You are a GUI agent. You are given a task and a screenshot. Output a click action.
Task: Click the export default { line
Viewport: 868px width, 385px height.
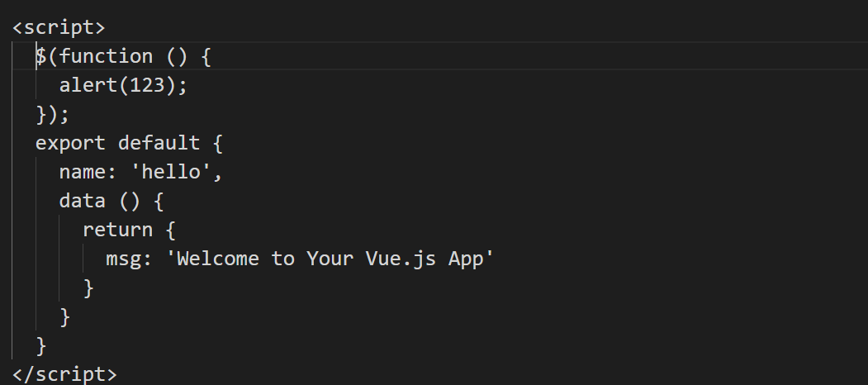(x=129, y=143)
